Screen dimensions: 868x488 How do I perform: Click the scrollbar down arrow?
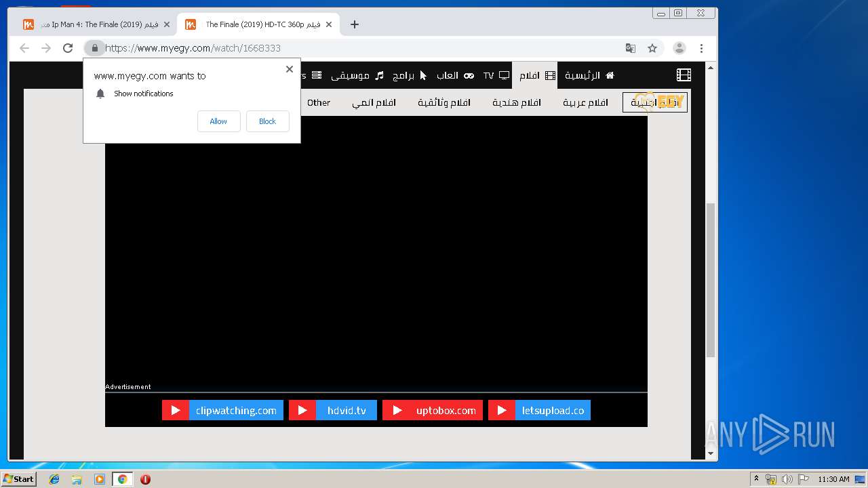711,453
